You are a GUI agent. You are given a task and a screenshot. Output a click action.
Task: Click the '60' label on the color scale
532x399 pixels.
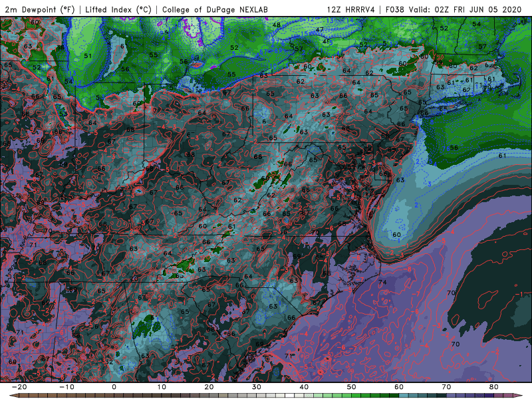(399, 387)
